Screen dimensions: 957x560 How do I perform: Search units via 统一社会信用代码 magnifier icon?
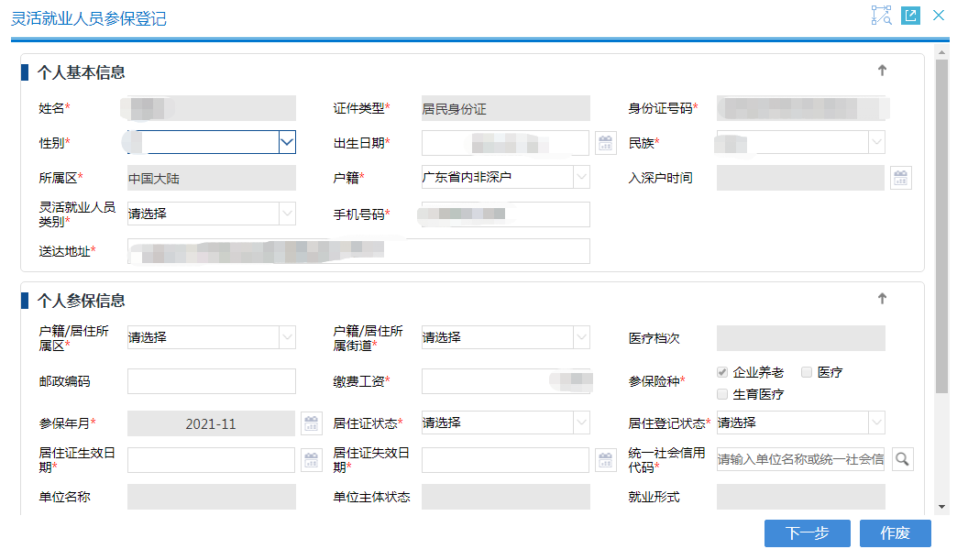pyautogui.click(x=902, y=459)
